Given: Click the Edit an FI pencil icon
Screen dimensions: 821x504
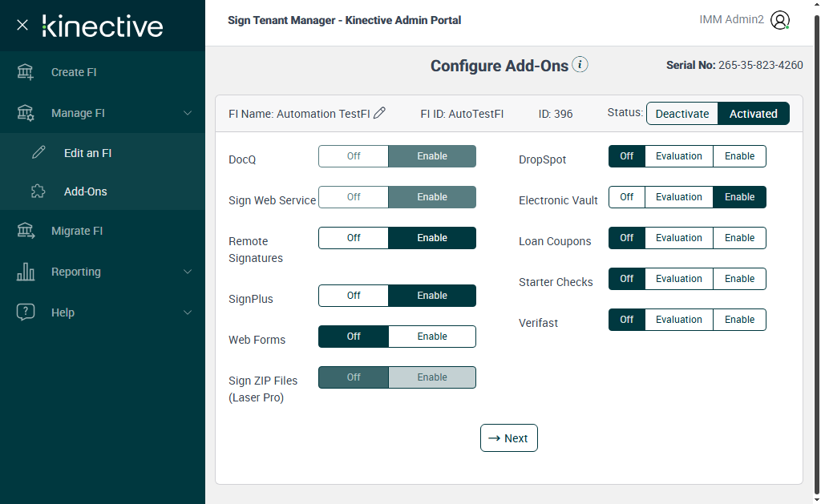Looking at the screenshot, I should pos(38,152).
